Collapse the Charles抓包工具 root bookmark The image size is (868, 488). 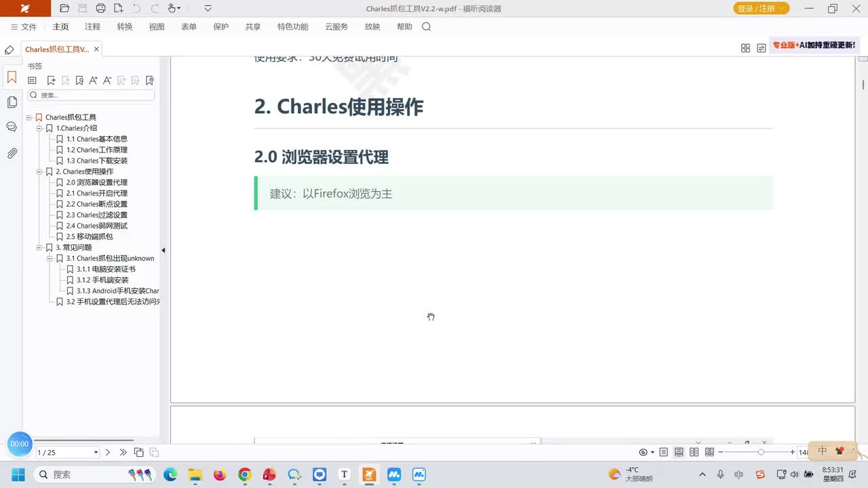coord(29,117)
